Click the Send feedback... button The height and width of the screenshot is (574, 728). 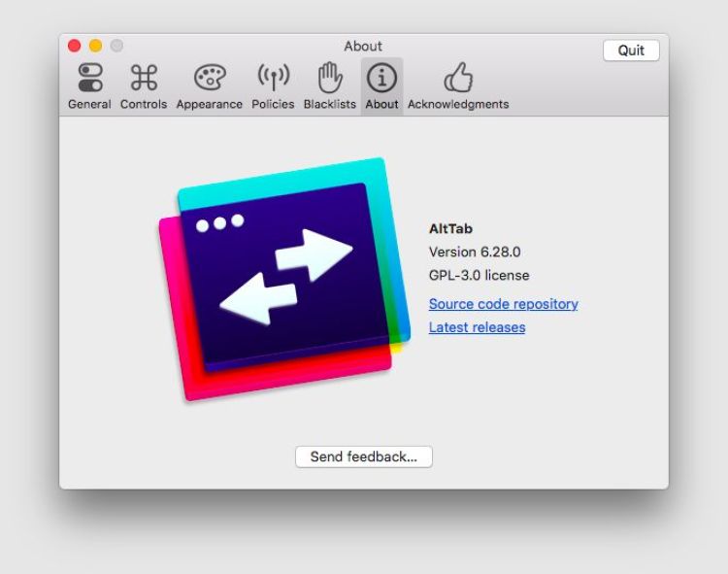tap(363, 456)
